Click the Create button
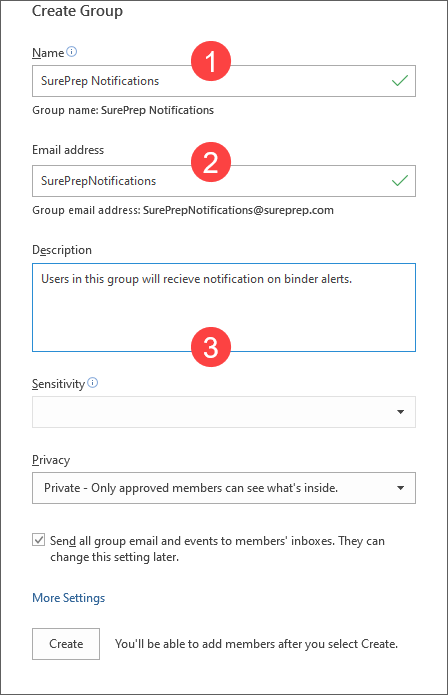The width and height of the screenshot is (448, 695). 66,644
